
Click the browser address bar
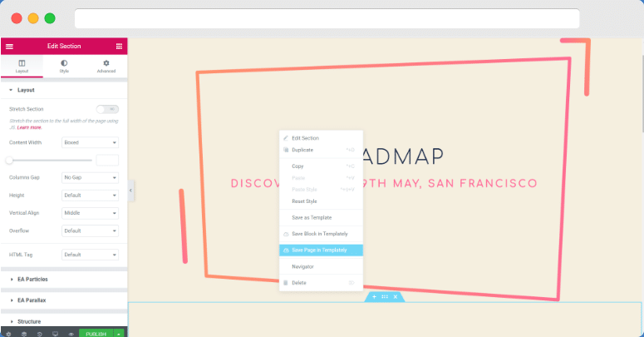327,18
